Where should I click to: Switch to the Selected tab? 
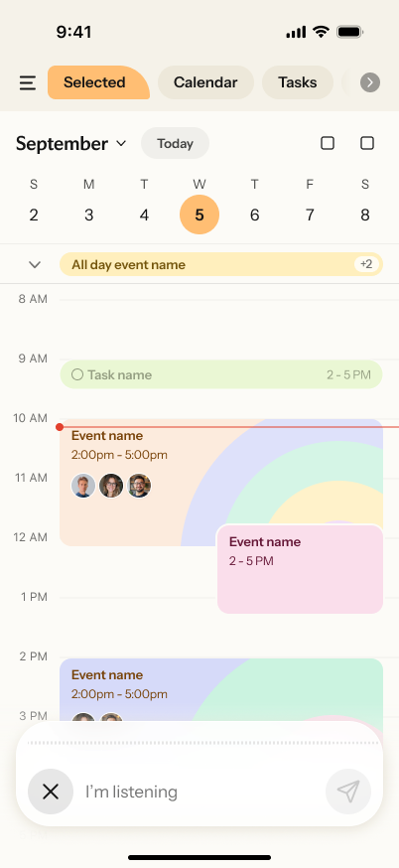[98, 82]
